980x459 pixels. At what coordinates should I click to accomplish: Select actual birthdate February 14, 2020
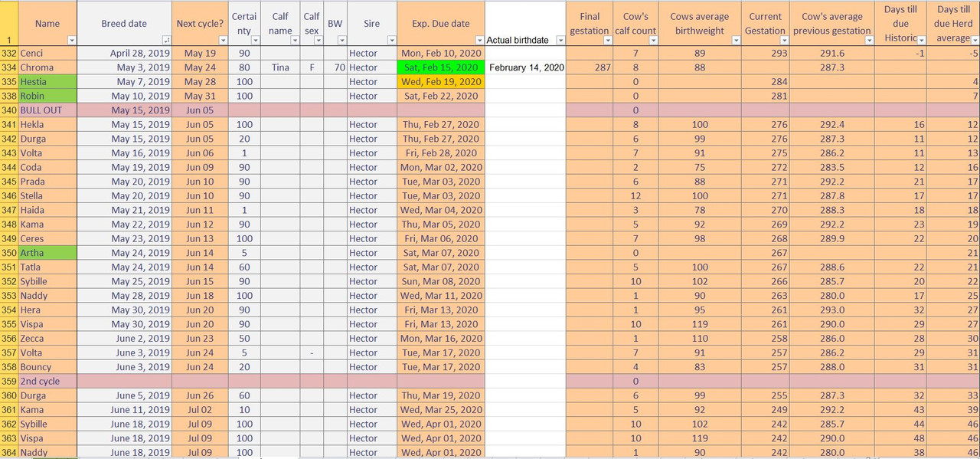[x=526, y=67]
